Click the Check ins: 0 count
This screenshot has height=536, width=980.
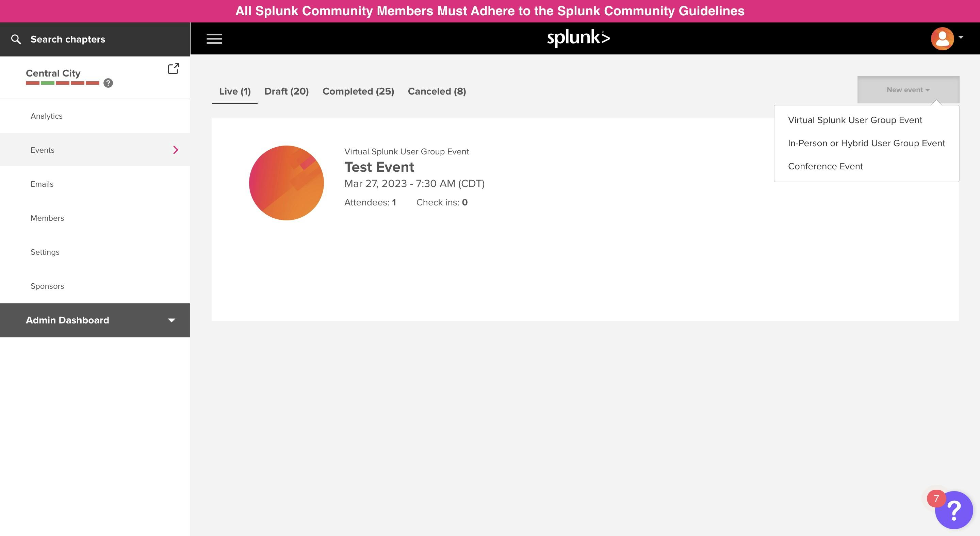coord(442,202)
